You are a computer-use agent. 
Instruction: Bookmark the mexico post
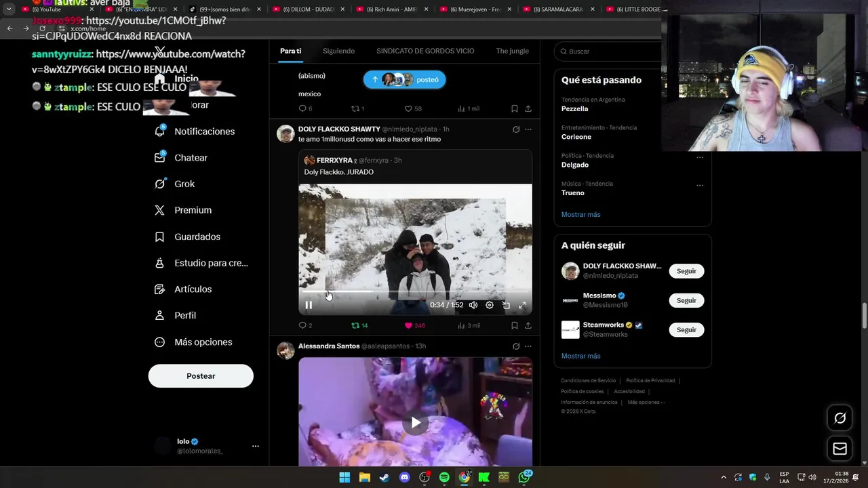point(515,108)
